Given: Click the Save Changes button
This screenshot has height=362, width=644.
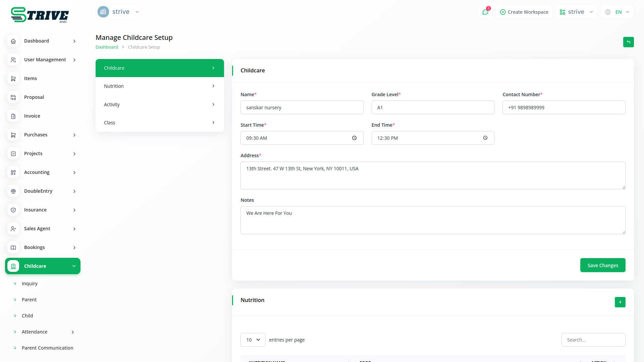Looking at the screenshot, I should pyautogui.click(x=602, y=265).
